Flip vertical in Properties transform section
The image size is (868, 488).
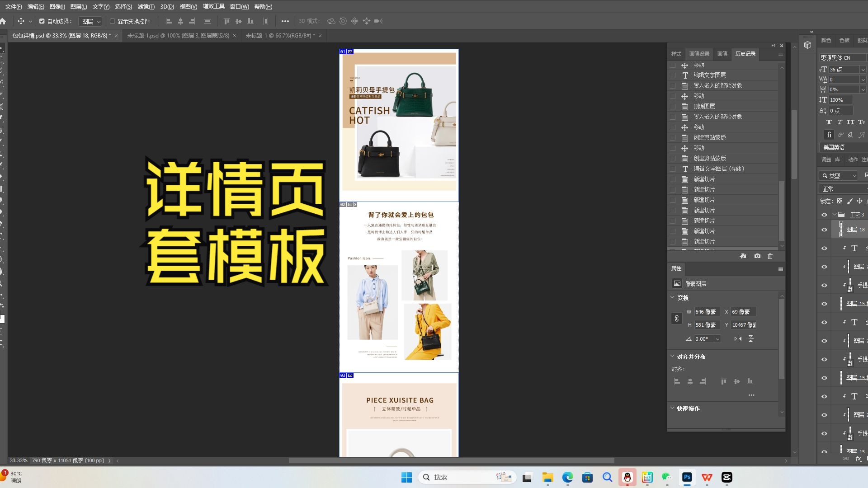(751, 339)
